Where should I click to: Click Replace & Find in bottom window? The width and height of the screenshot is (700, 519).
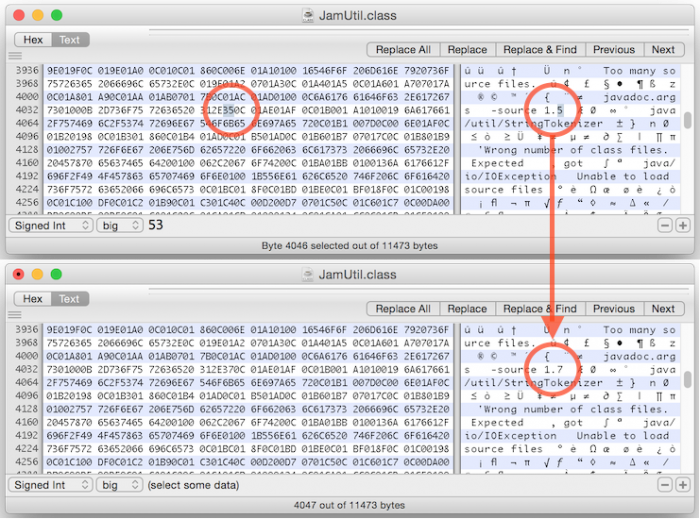click(540, 309)
